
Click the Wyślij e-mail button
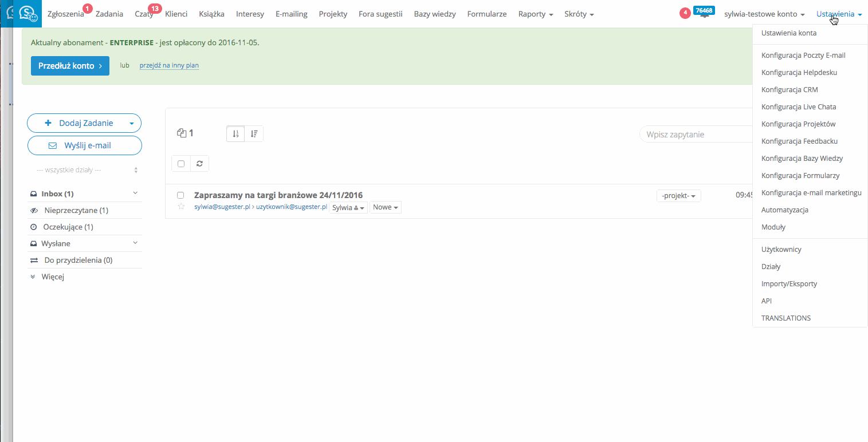click(x=85, y=145)
